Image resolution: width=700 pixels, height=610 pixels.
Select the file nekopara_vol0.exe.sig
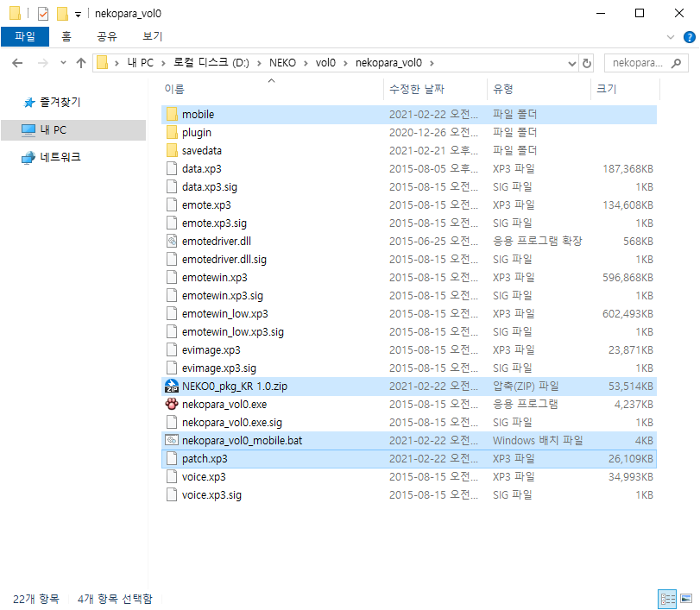point(408,423)
